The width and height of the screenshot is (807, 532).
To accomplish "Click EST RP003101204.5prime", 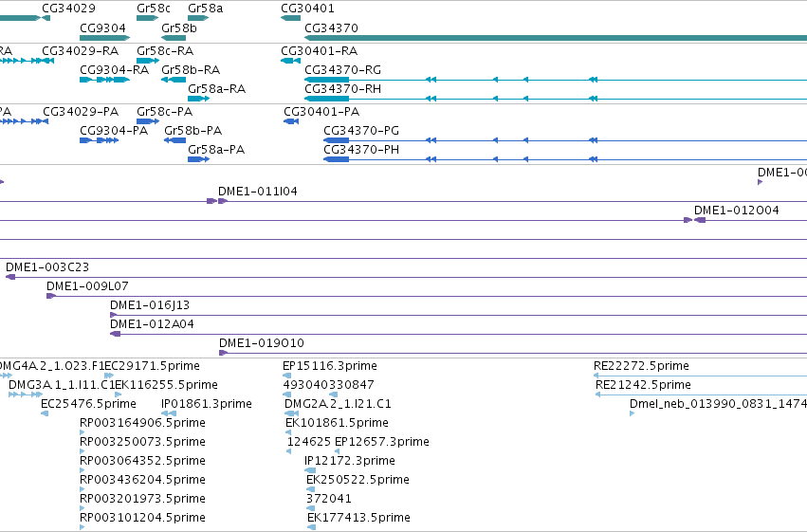I will (x=142, y=518).
